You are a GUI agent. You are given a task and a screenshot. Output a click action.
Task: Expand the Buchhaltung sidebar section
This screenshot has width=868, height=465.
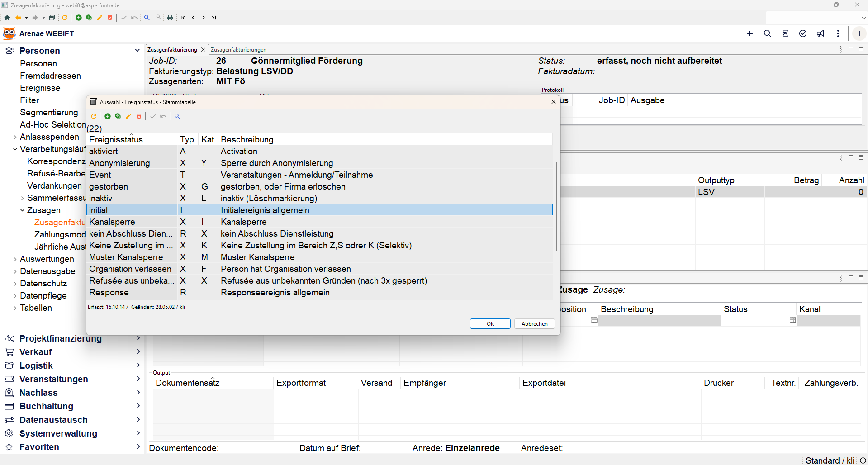[138, 406]
